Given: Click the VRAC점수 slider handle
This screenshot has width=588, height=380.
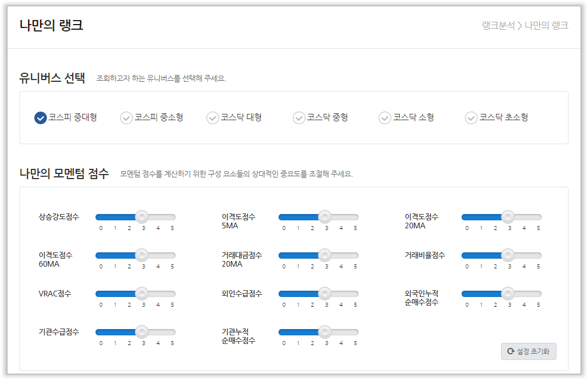Looking at the screenshot, I should [x=141, y=294].
